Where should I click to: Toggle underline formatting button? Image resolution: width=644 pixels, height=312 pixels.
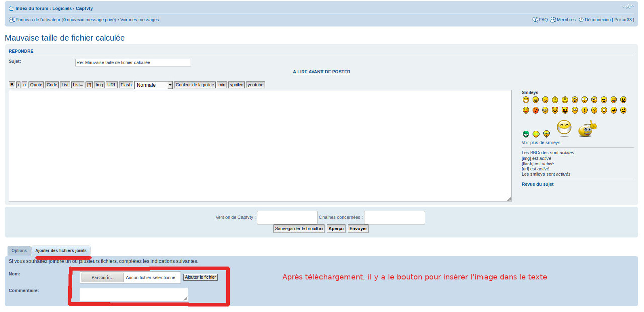24,85
